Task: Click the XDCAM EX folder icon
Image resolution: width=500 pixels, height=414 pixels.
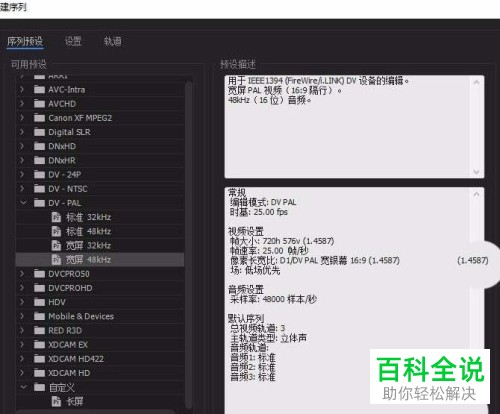Action: [39, 344]
